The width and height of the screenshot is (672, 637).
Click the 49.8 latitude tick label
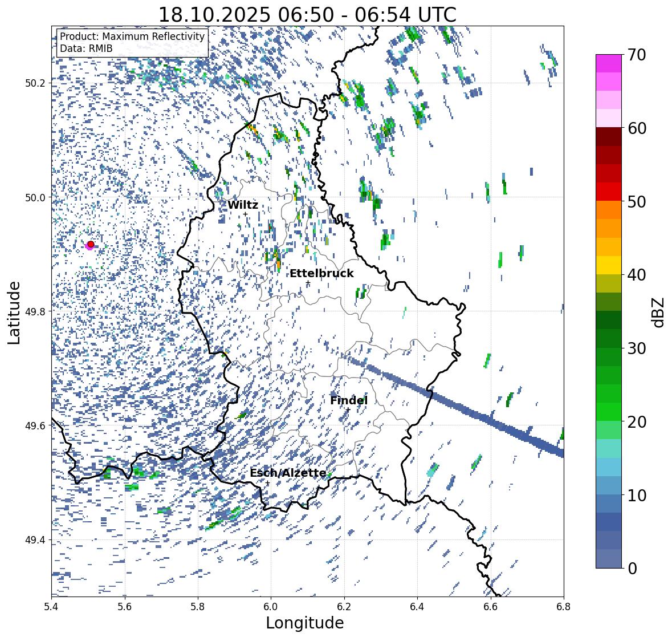pos(36,311)
